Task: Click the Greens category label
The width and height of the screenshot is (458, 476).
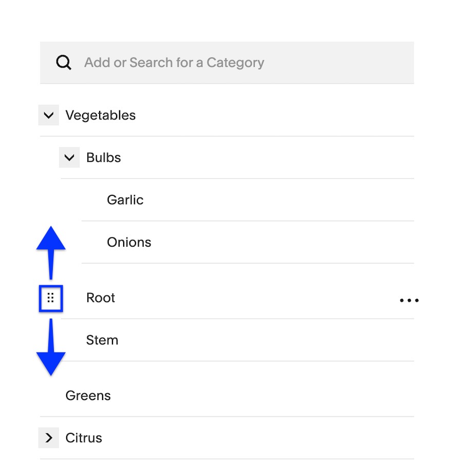Action: point(88,395)
